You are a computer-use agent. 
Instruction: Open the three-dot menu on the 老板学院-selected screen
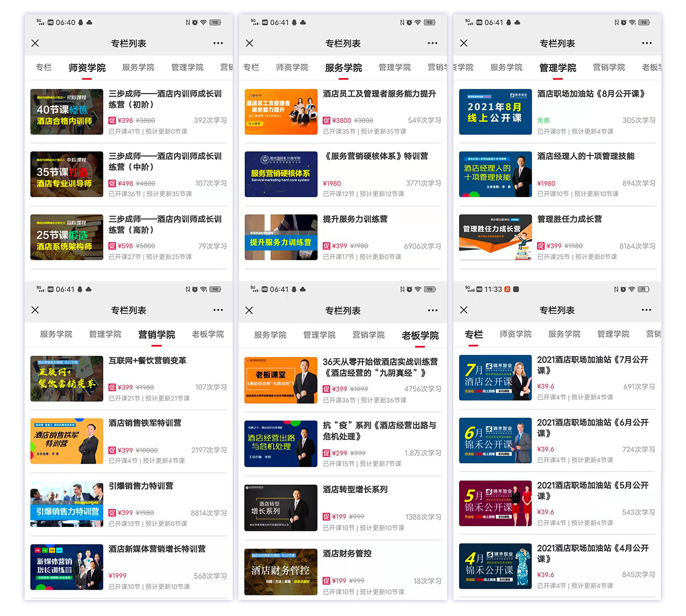[433, 310]
